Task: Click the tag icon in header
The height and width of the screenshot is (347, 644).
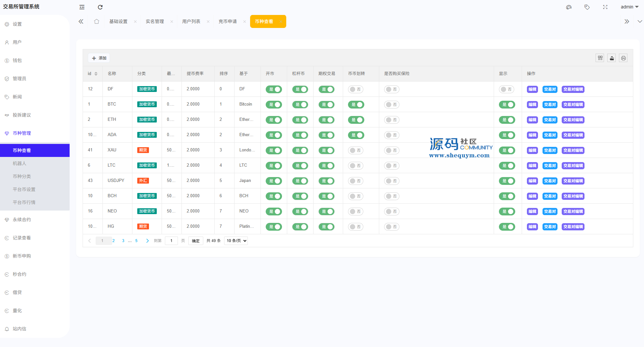Action: [x=587, y=7]
